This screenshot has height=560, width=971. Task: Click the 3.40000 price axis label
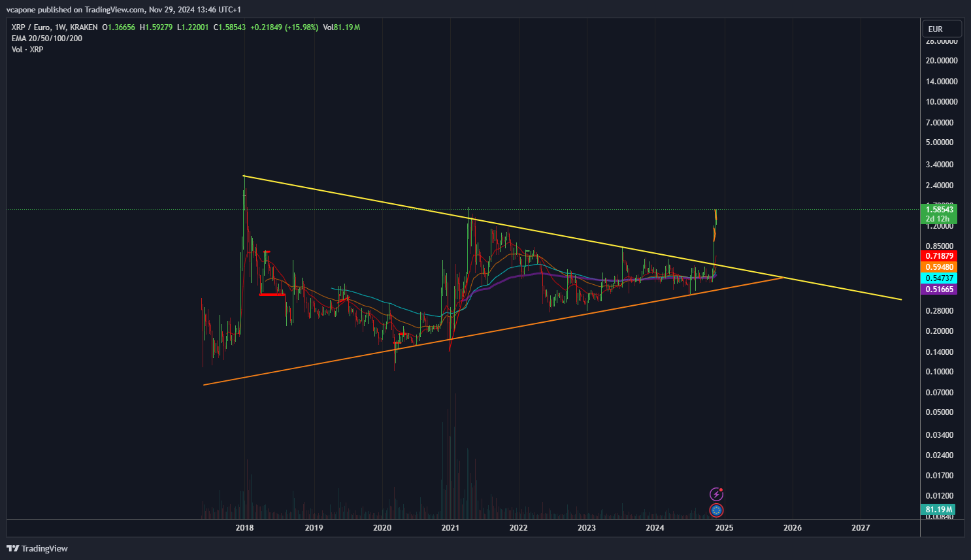[x=940, y=165]
